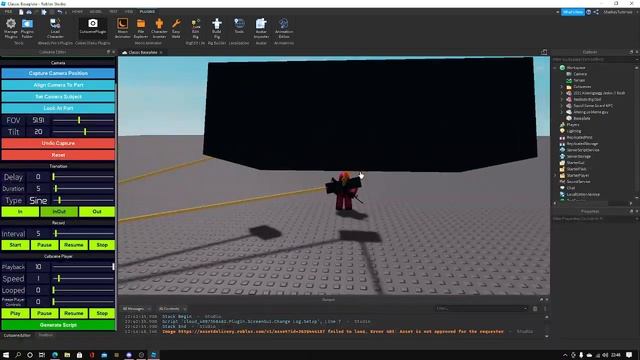Select the Out easing direction
Viewport: 640px width, 360px height.
(x=97, y=211)
